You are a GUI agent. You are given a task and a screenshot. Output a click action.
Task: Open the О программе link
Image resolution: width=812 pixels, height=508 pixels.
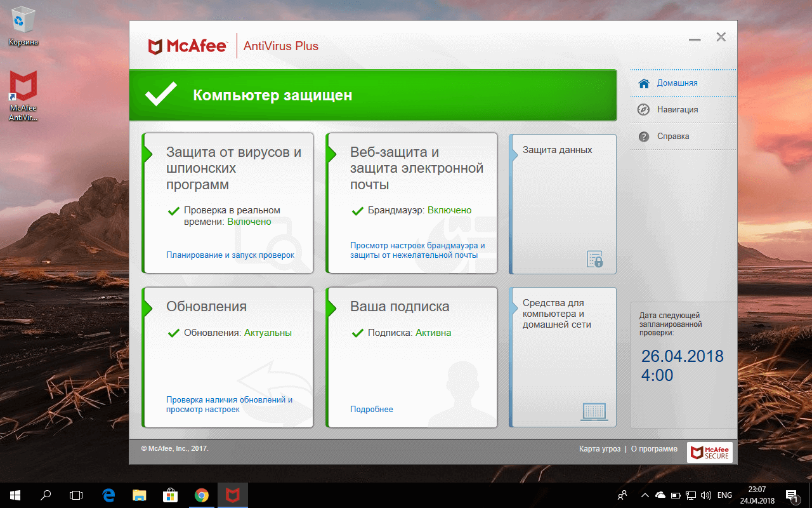point(654,449)
